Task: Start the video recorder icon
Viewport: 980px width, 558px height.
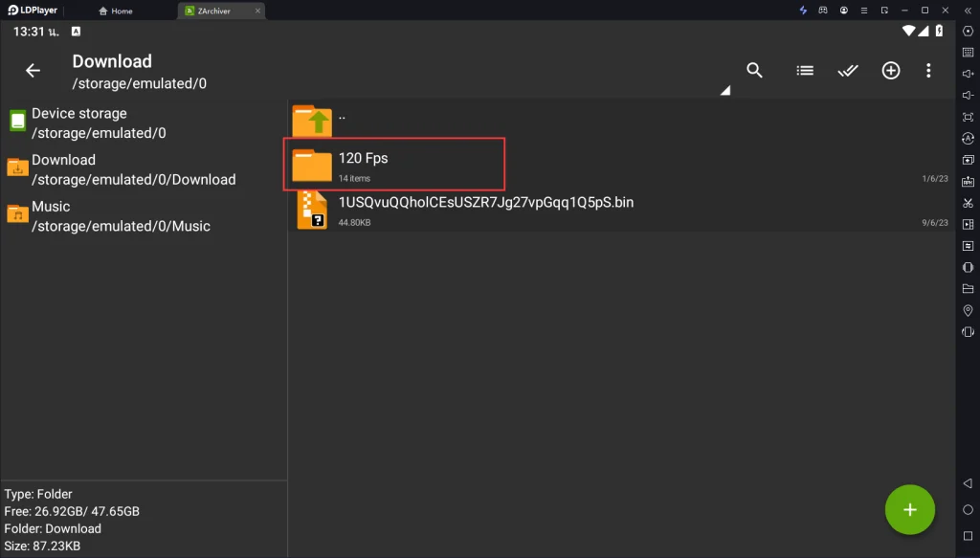Action: (969, 224)
